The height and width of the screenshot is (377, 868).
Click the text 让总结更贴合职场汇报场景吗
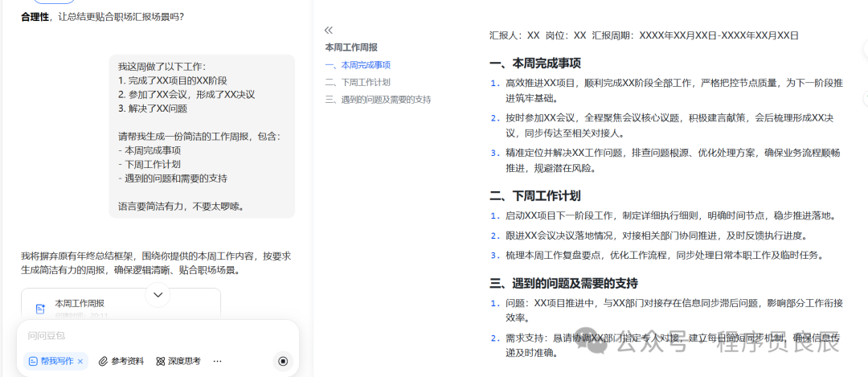pyautogui.click(x=121, y=17)
